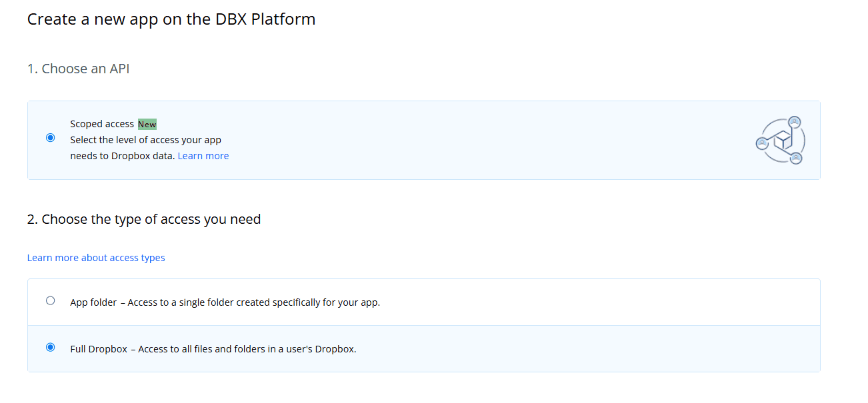The width and height of the screenshot is (868, 403).
Task: Click the top user avatar in the access illustration
Action: pyautogui.click(x=795, y=122)
